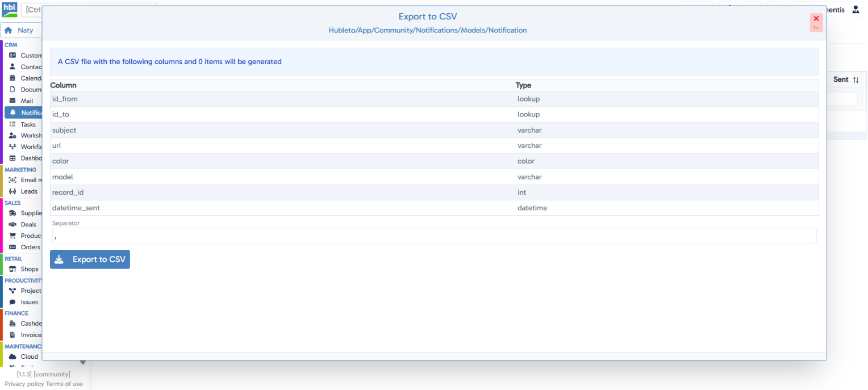This screenshot has height=390, width=868.
Task: Open the Terms of use link
Action: 64,384
